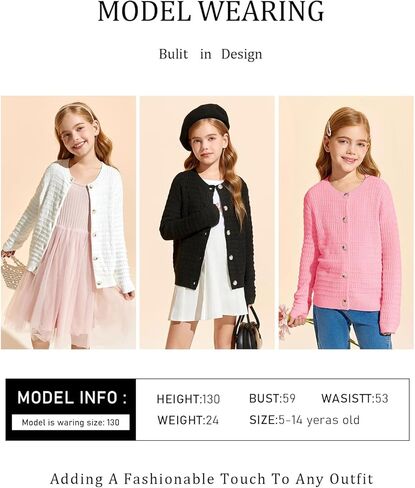Click the WASISTT:53 text
Viewport: 415px width, 488px height.
click(x=355, y=398)
